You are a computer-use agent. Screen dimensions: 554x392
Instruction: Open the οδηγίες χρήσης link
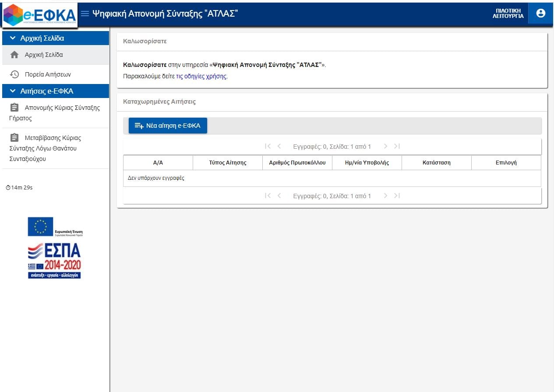coord(201,76)
